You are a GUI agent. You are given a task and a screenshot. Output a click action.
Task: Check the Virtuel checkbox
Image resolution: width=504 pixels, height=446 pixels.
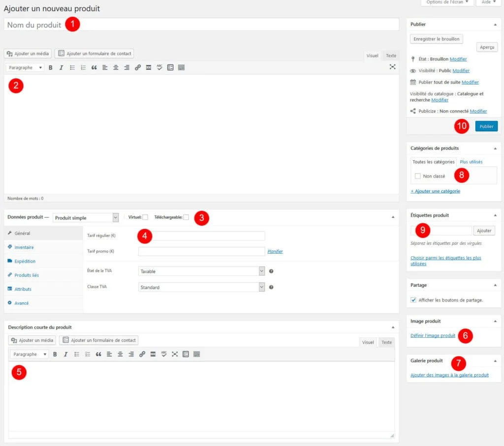(x=145, y=217)
